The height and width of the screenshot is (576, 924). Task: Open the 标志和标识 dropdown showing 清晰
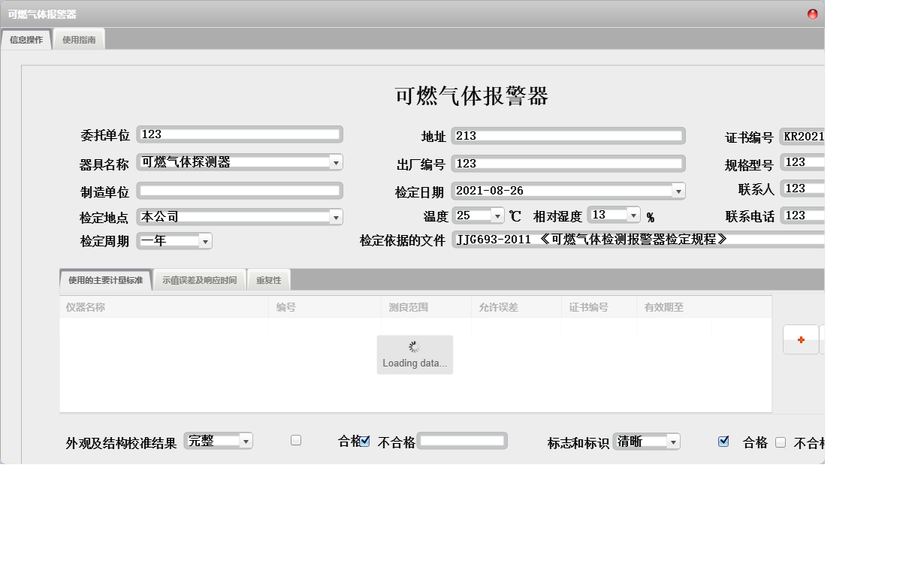click(x=672, y=442)
